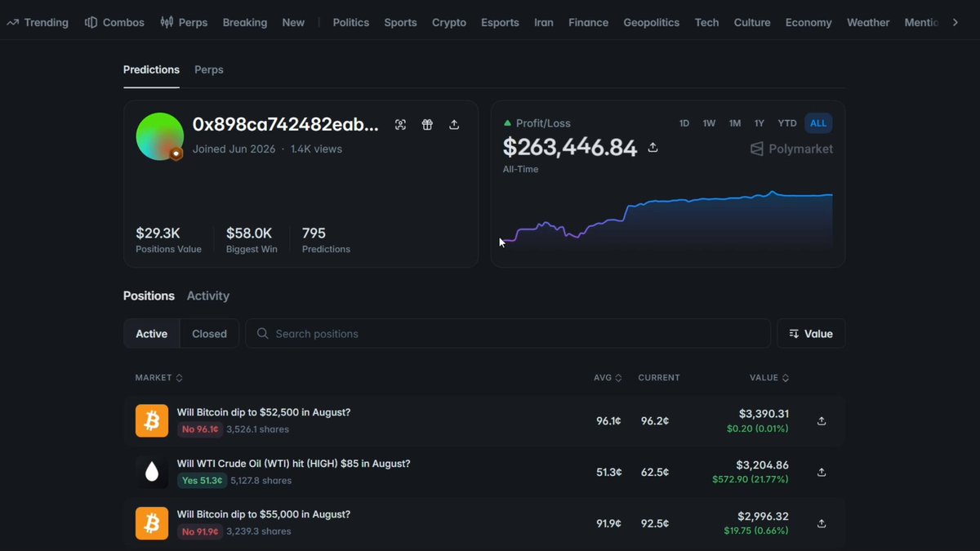Select the YTD profit/loss time range
Viewport: 980px width, 551px height.
pyautogui.click(x=787, y=123)
